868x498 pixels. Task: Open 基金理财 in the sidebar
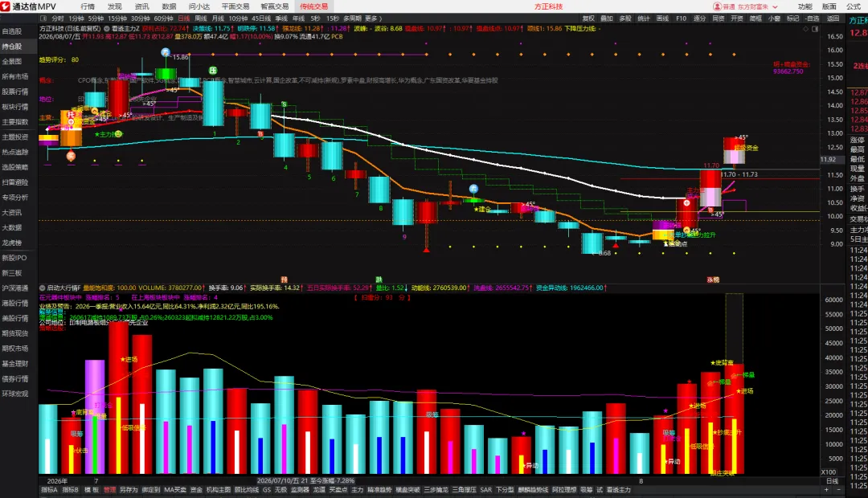tap(15, 364)
